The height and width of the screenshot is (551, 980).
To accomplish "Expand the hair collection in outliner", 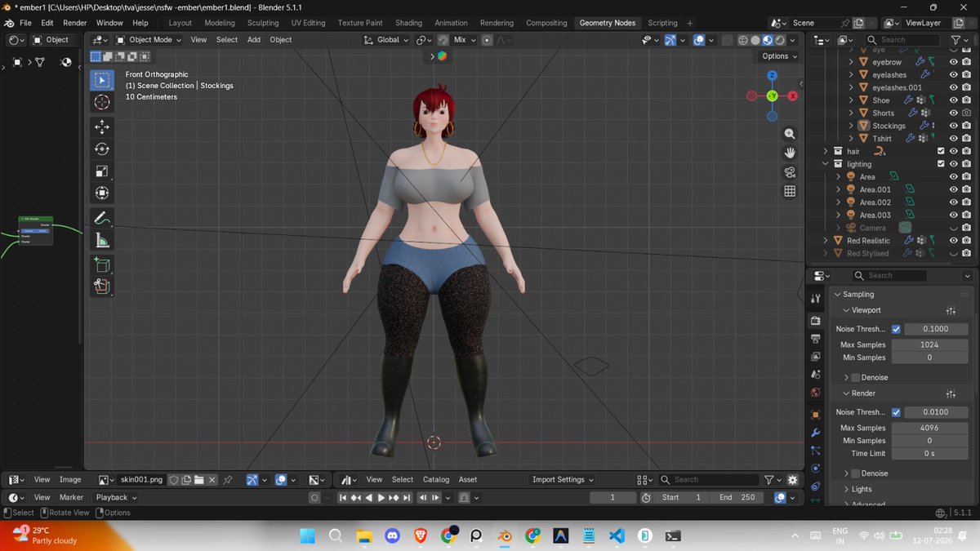I will pos(826,151).
